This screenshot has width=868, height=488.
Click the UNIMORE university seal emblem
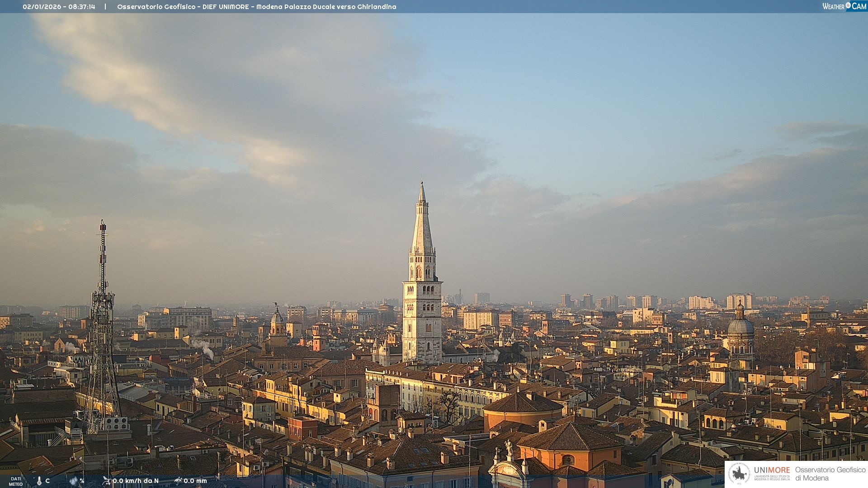(x=739, y=474)
